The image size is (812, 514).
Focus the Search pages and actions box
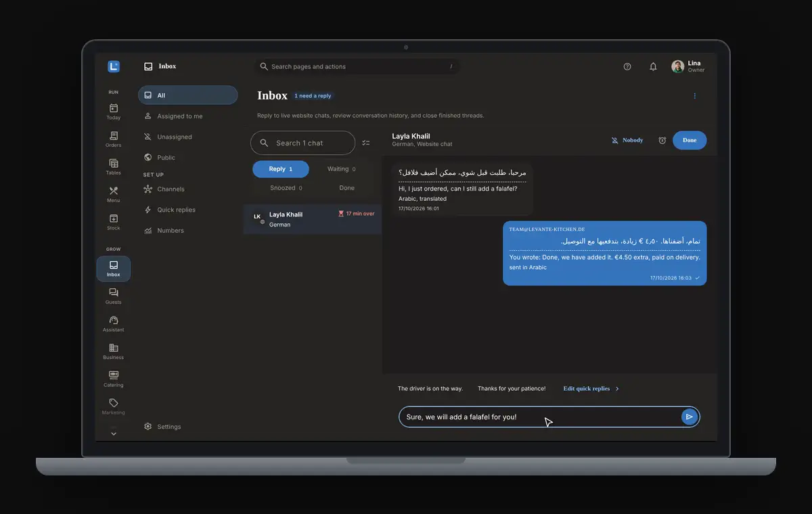coord(357,66)
